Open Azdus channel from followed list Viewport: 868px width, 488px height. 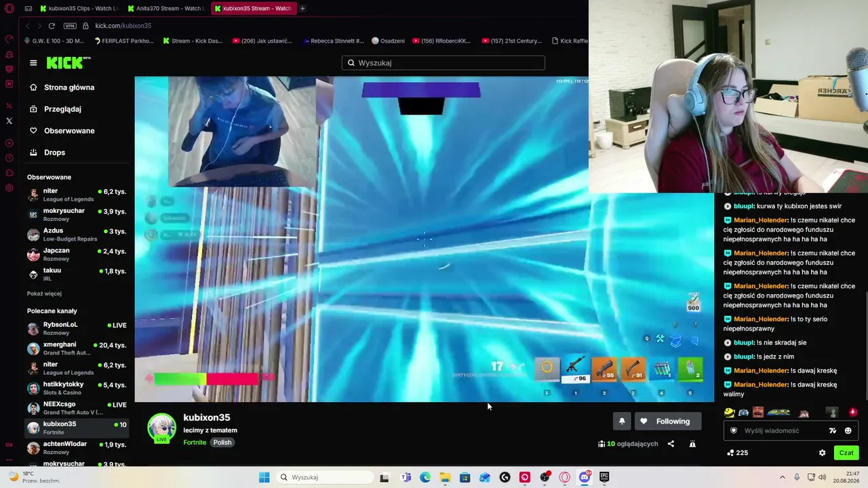point(77,235)
